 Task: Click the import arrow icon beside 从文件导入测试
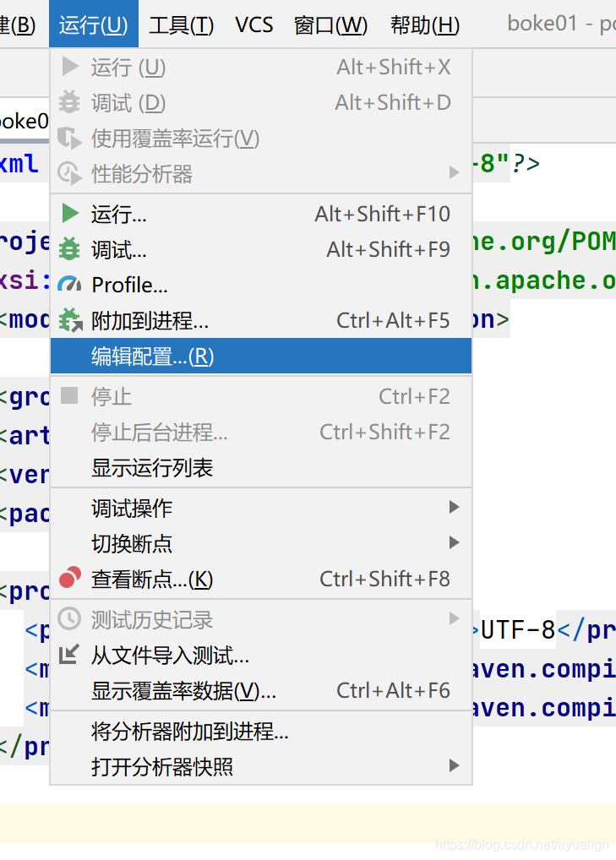69,654
